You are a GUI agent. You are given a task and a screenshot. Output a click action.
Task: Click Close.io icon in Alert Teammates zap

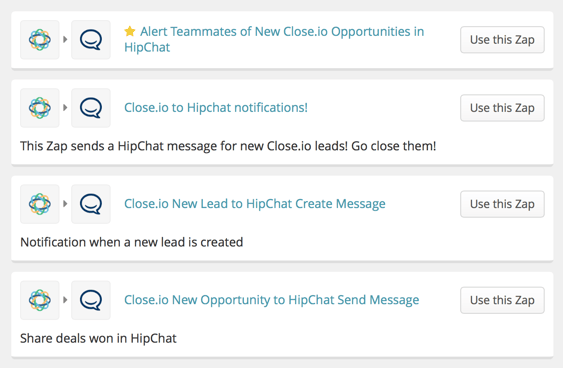pos(40,40)
